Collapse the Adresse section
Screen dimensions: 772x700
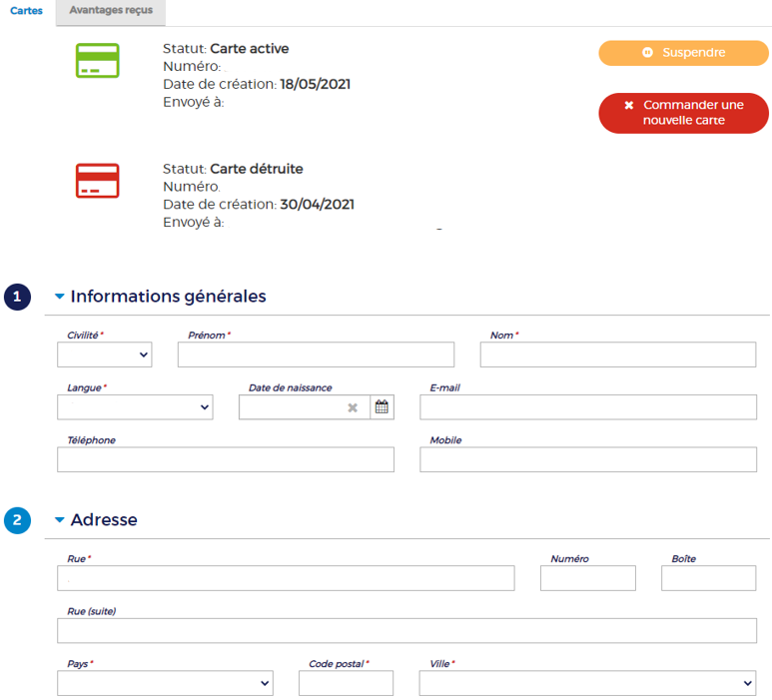[x=60, y=520]
